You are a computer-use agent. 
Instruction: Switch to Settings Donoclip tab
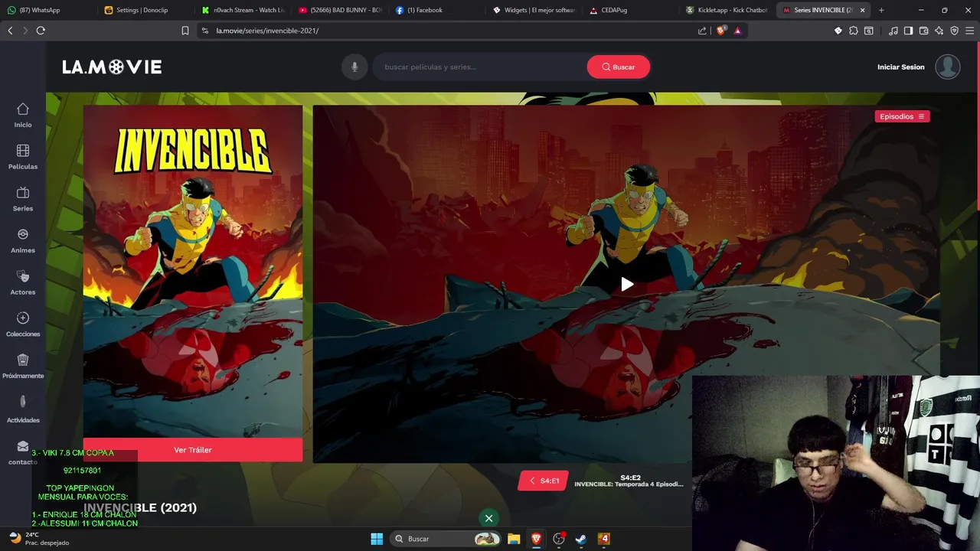[144, 10]
